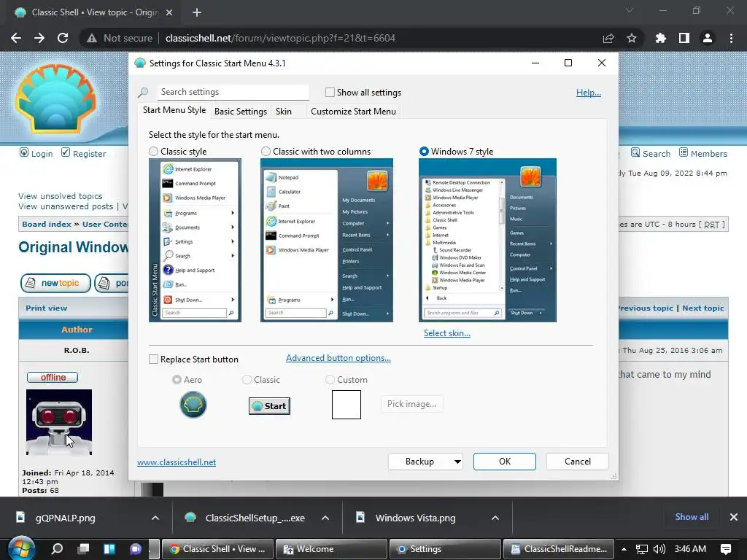
Task: Click OK in settings dialog
Action: coord(505,462)
